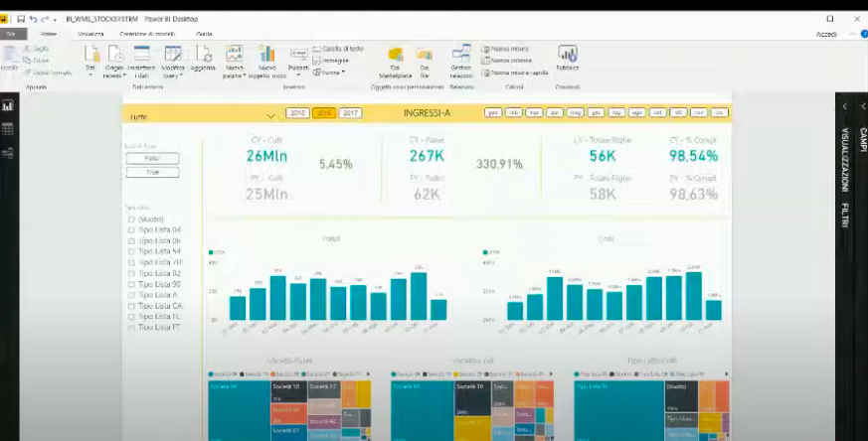The width and height of the screenshot is (868, 441).
Task: Select the 2017 year button
Action: pos(350,113)
